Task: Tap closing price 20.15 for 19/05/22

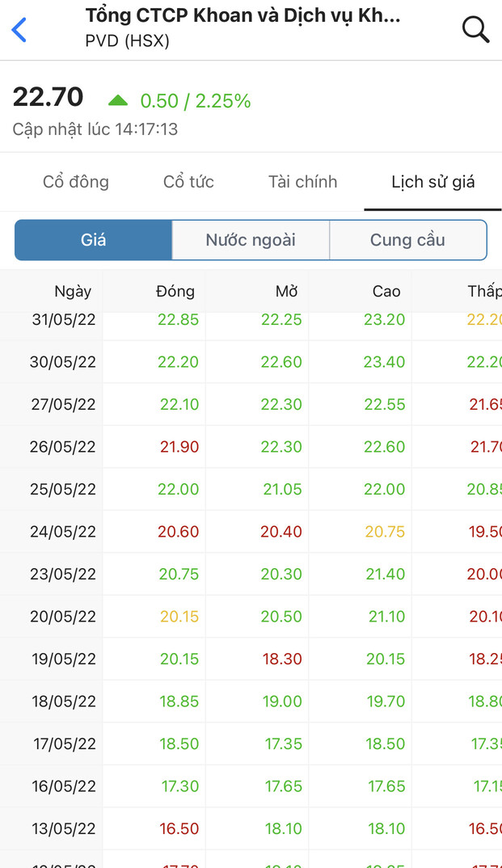Action: pyautogui.click(x=179, y=659)
